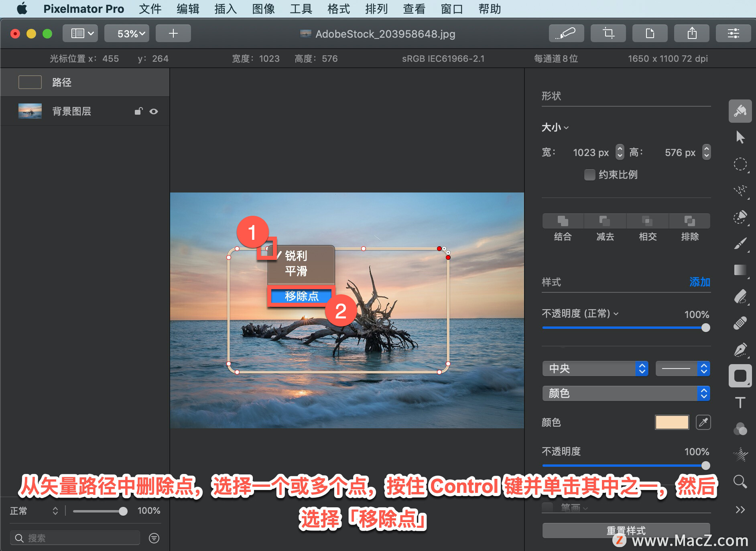
Task: Unlock the 背景图层 lock icon
Action: point(138,111)
